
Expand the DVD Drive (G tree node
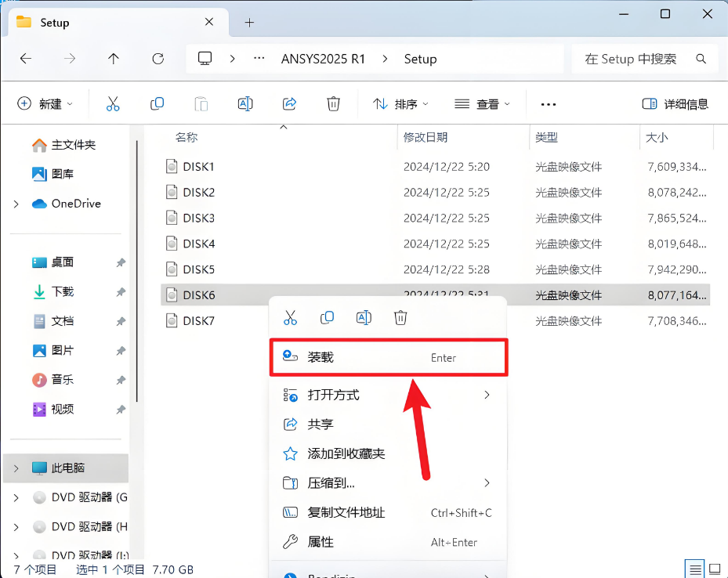click(16, 498)
